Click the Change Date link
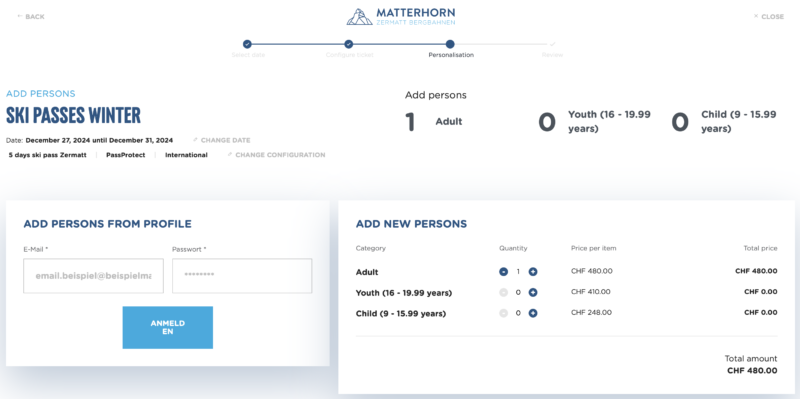 [x=222, y=140]
